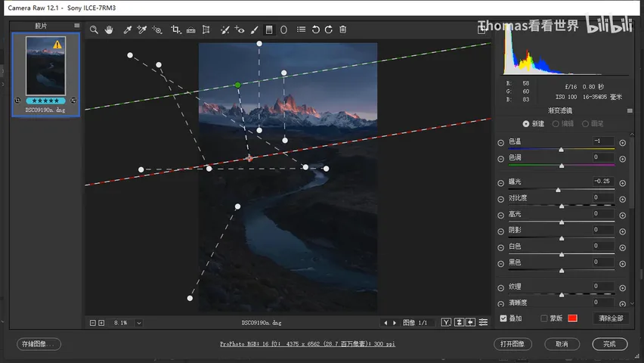Decrease 色温 with minus button
Screen dimensions: 644x363
click(x=500, y=143)
